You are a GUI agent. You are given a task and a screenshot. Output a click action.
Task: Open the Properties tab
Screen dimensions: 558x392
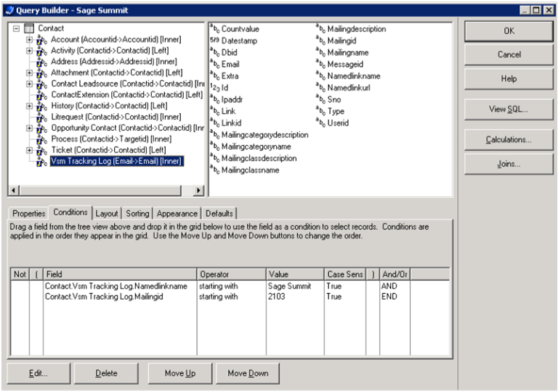tap(28, 213)
